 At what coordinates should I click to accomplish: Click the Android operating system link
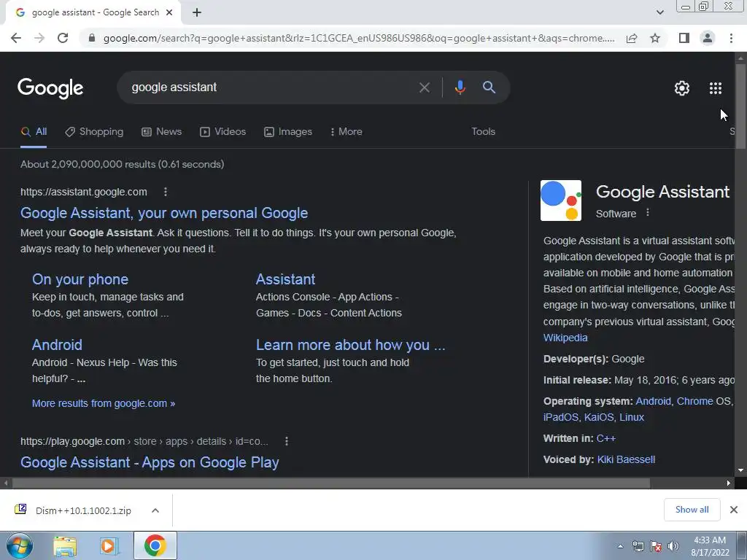[x=653, y=401]
